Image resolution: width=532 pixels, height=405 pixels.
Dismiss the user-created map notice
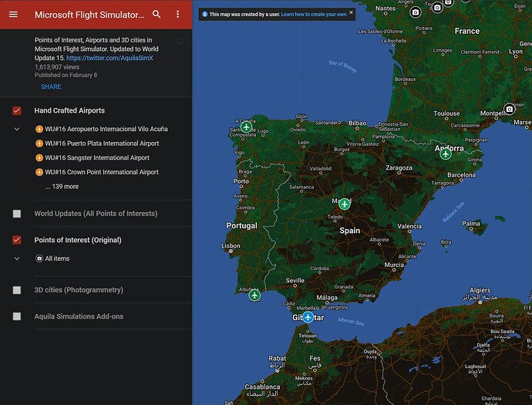coord(351,13)
